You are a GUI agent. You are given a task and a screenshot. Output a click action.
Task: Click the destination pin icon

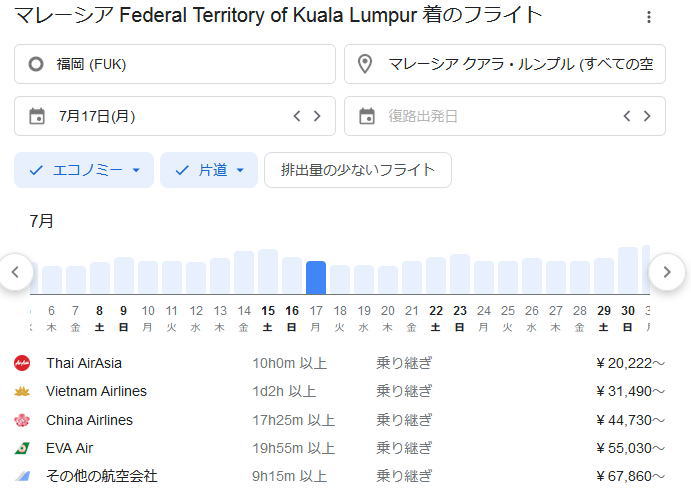365,64
